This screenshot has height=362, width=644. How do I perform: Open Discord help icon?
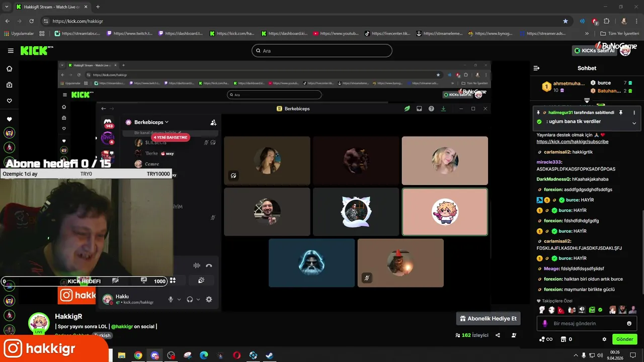pyautogui.click(x=431, y=109)
